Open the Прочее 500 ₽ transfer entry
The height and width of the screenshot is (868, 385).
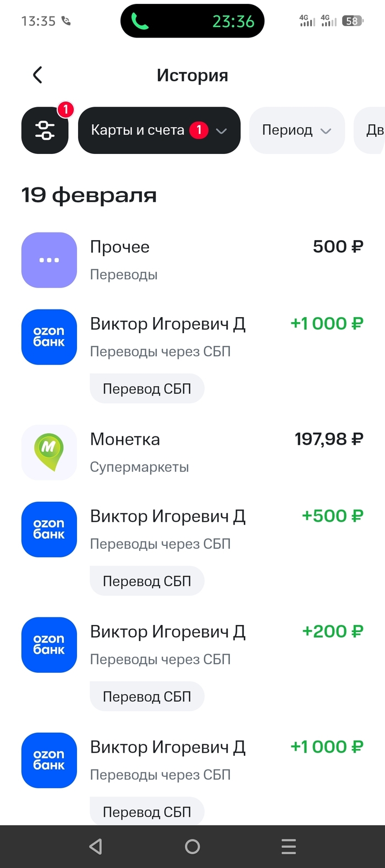pyautogui.click(x=193, y=260)
